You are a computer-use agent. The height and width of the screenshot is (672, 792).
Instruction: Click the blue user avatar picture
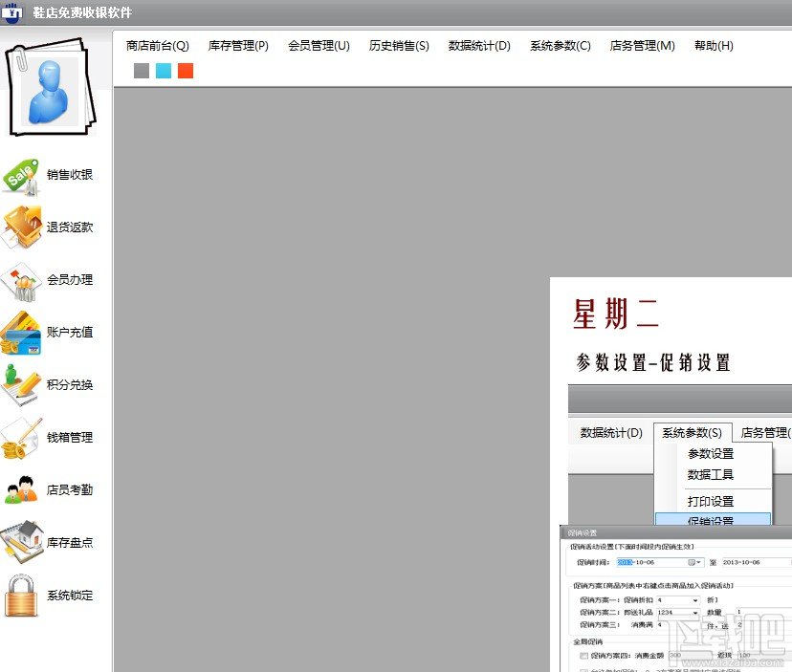(x=49, y=92)
